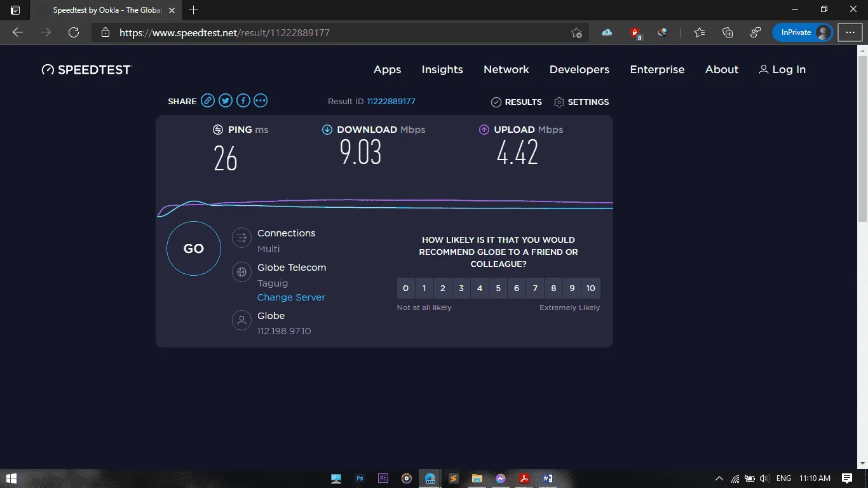Open Photoshop from the taskbar
Image resolution: width=868 pixels, height=488 pixels.
click(x=360, y=478)
